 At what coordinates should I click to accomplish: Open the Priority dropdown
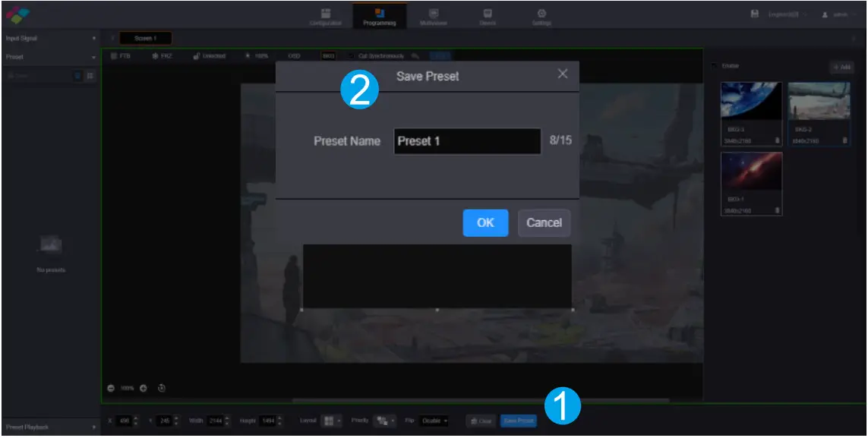(x=385, y=421)
